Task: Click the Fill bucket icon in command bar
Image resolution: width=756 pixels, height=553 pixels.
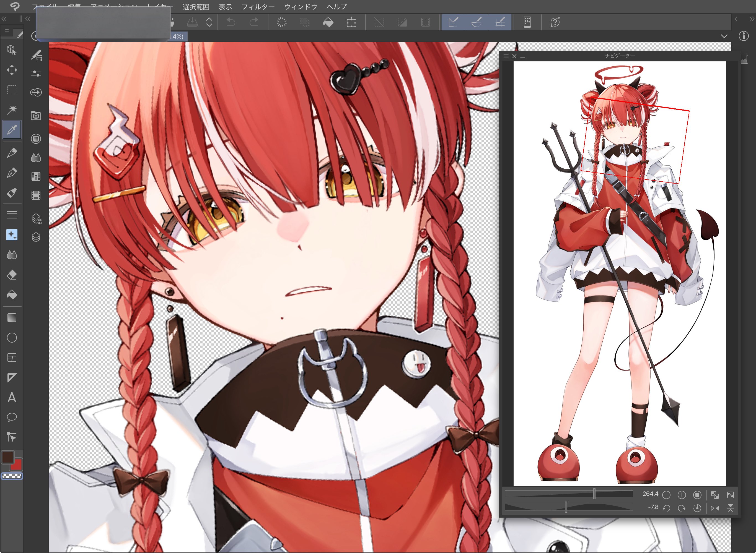Action: (x=328, y=22)
